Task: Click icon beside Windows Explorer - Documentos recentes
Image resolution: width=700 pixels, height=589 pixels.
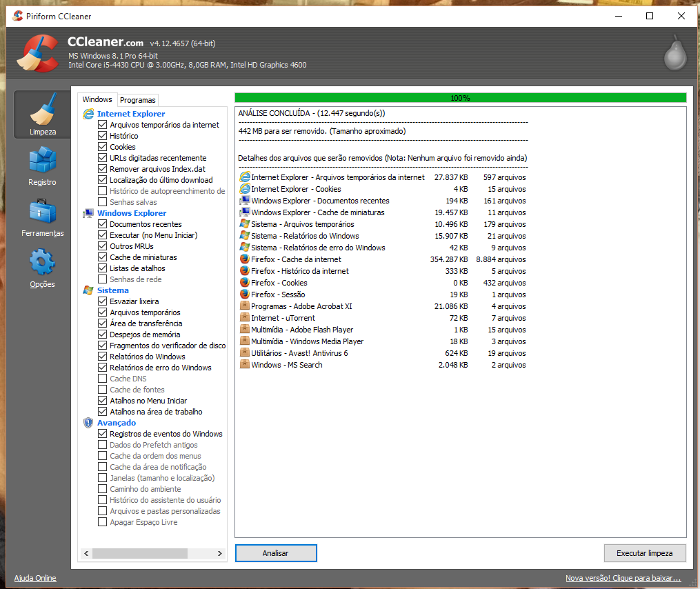Action: 245,201
